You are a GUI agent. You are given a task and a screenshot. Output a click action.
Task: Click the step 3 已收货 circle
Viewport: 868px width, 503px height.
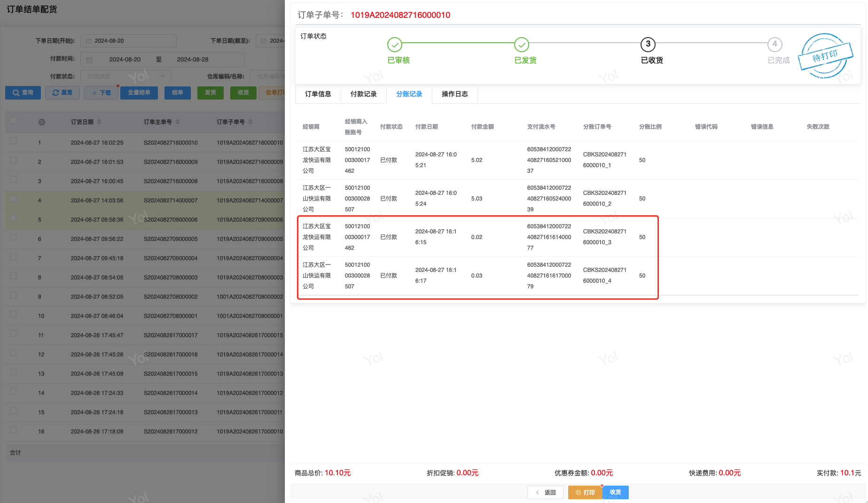click(x=648, y=45)
